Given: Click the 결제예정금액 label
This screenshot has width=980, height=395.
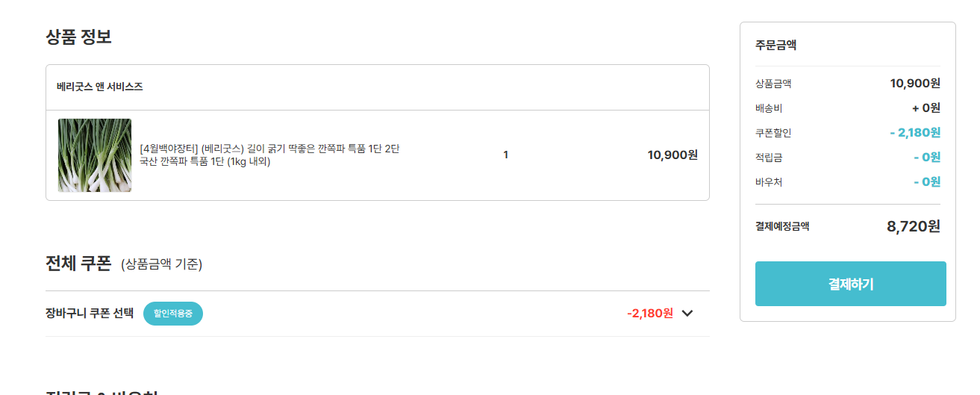Looking at the screenshot, I should coord(782,226).
